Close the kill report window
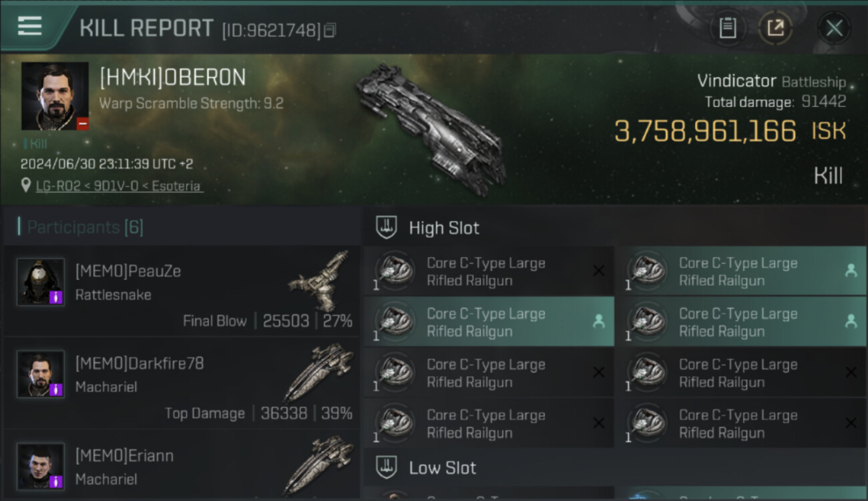Screen dimensions: 868x501 (834, 28)
